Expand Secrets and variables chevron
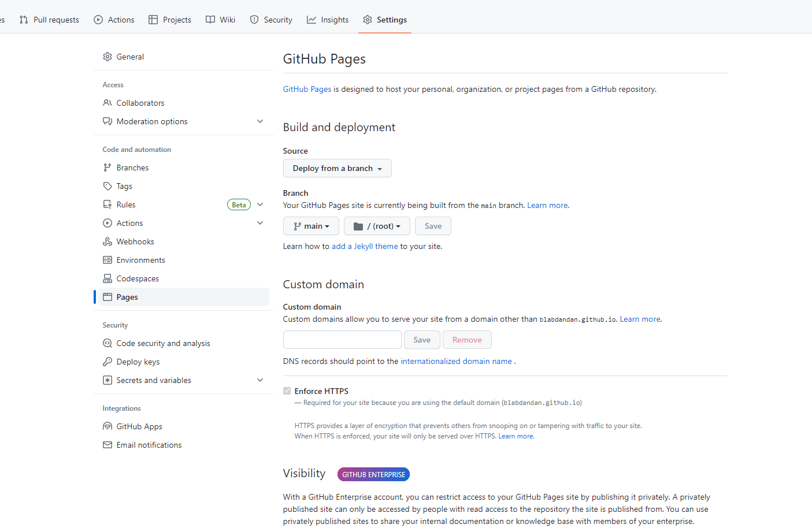 coord(260,380)
